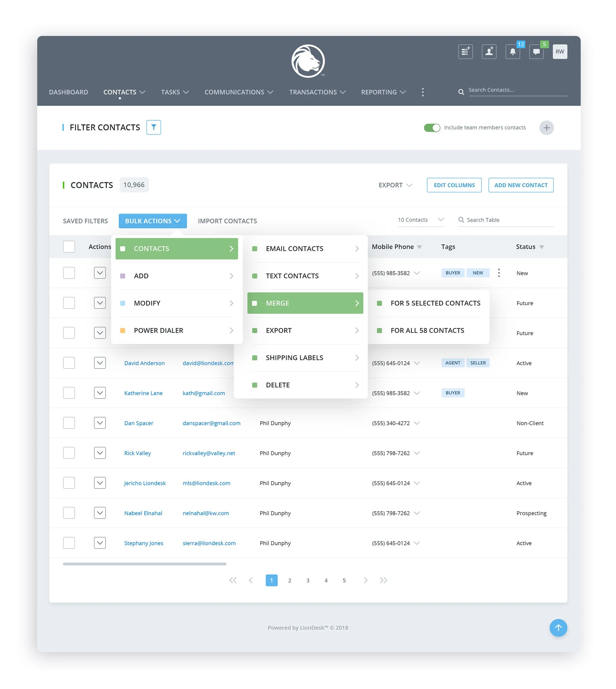Open actions dropdown for Rick Valley
This screenshot has height=689, width=616.
(x=100, y=453)
